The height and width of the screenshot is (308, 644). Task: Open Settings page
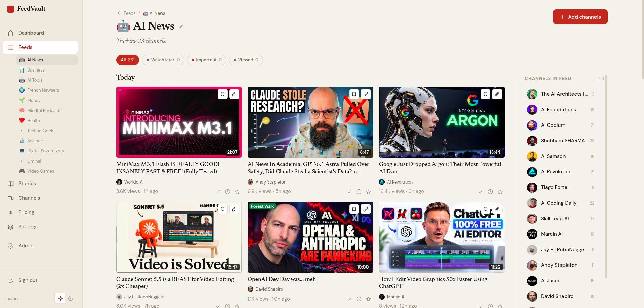(40, 227)
